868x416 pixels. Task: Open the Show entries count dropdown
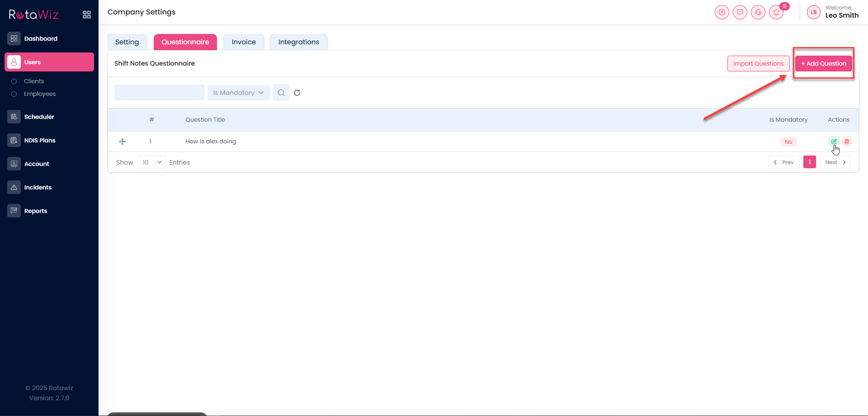click(x=151, y=162)
